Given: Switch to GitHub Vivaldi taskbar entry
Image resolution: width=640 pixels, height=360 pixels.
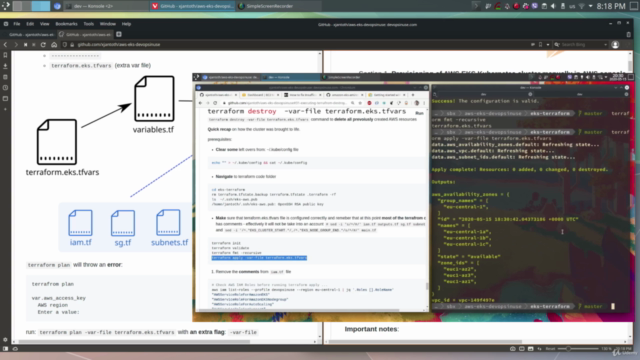Looking at the screenshot, I should click(192, 6).
